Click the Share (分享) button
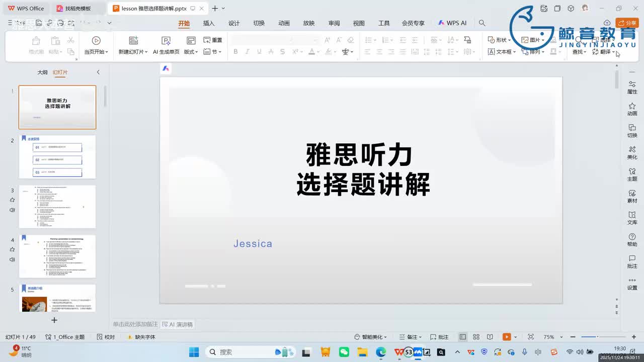 click(627, 23)
